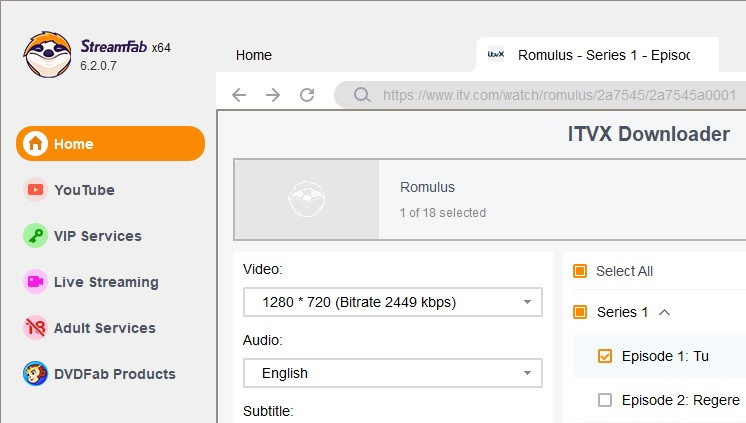The height and width of the screenshot is (423, 746).
Task: Toggle the Series 1 checkbox
Action: (580, 312)
